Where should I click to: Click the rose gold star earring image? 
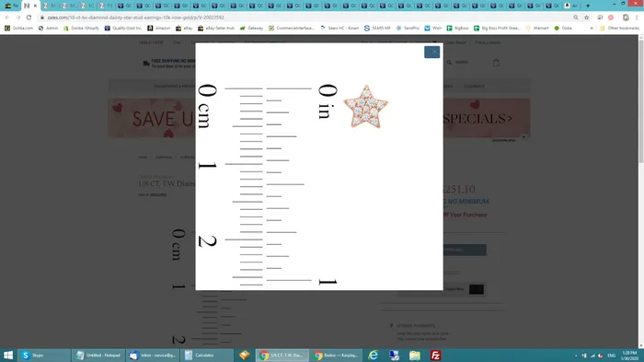pyautogui.click(x=365, y=107)
